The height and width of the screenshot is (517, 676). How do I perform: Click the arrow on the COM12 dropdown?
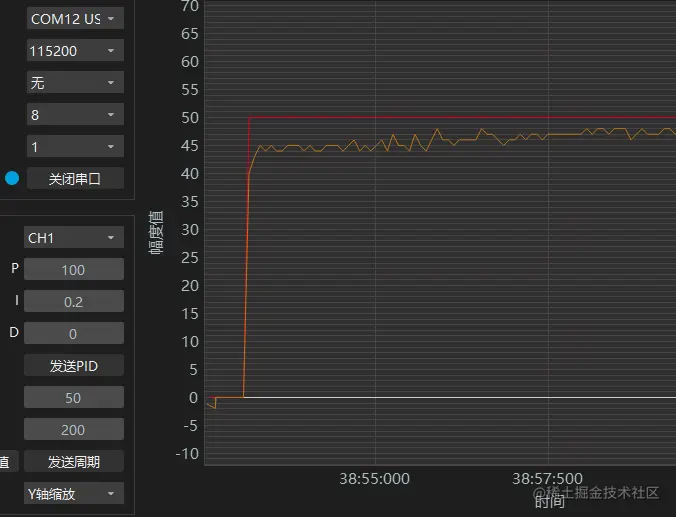point(111,19)
